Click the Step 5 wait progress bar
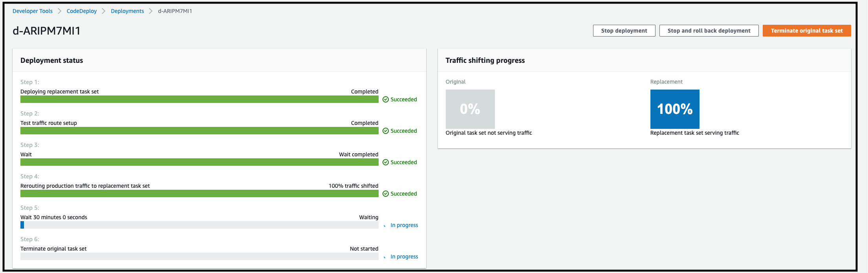The height and width of the screenshot is (273, 868). (x=200, y=225)
